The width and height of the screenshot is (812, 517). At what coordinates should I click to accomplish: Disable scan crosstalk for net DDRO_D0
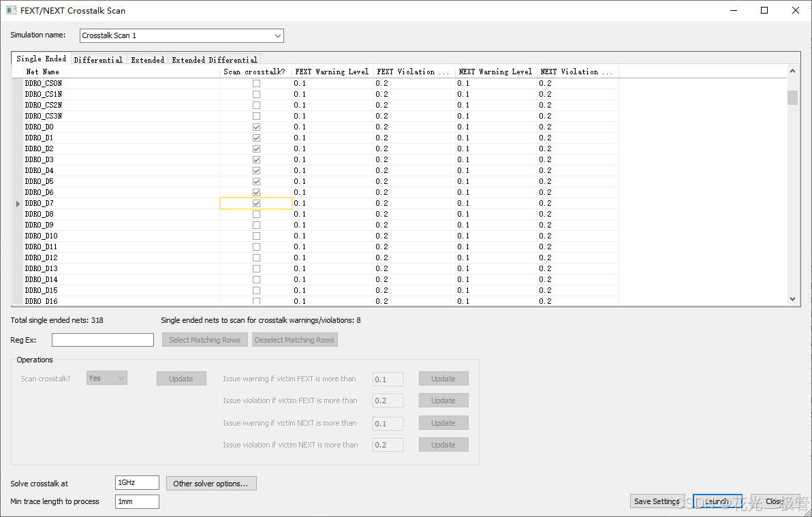256,127
